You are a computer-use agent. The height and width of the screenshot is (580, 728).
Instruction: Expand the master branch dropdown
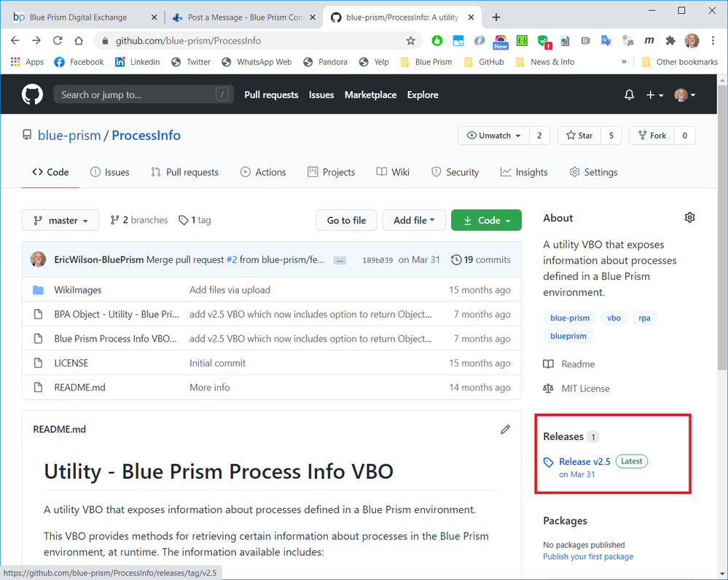(60, 220)
